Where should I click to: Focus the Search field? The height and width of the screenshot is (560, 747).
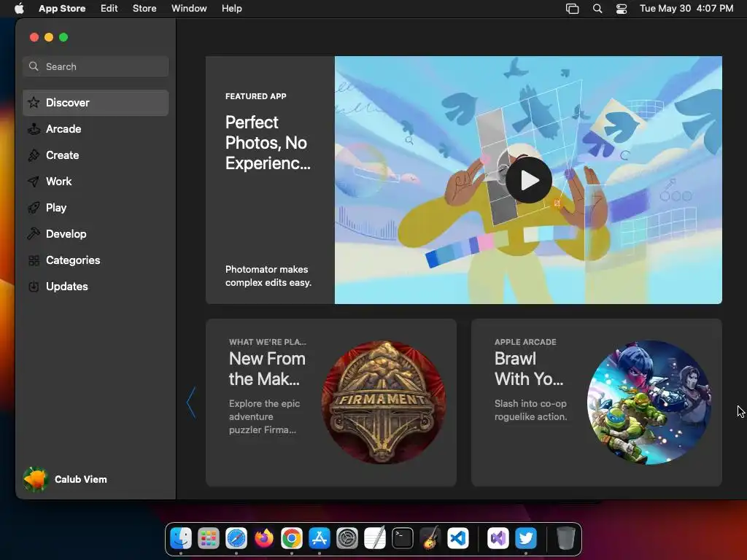[x=96, y=66]
